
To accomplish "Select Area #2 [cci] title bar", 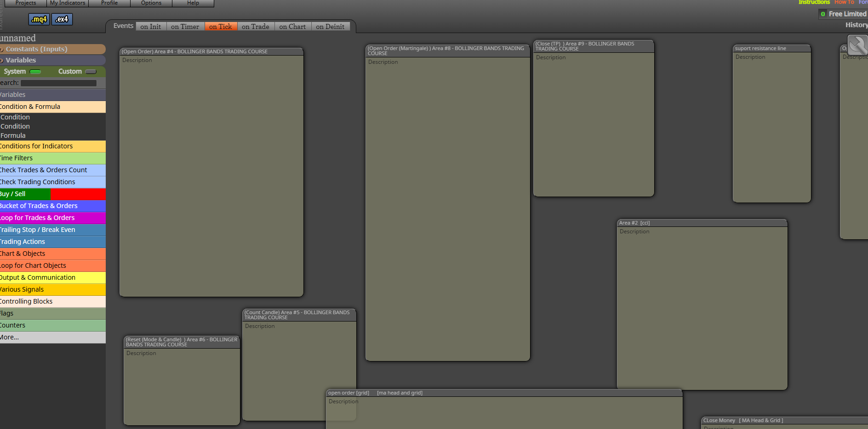I will (x=702, y=223).
